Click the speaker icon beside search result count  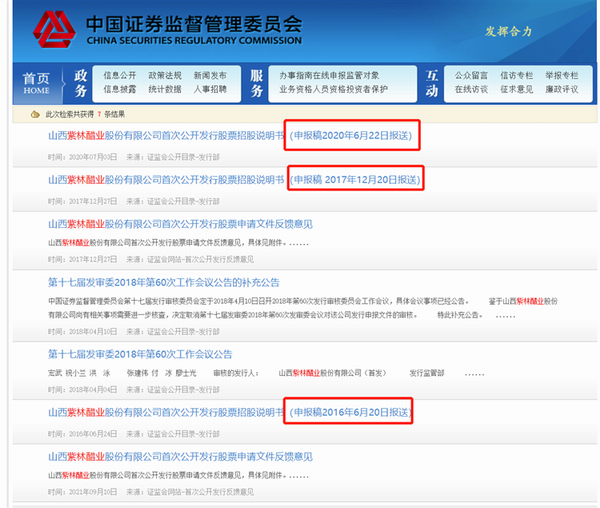tap(35, 114)
